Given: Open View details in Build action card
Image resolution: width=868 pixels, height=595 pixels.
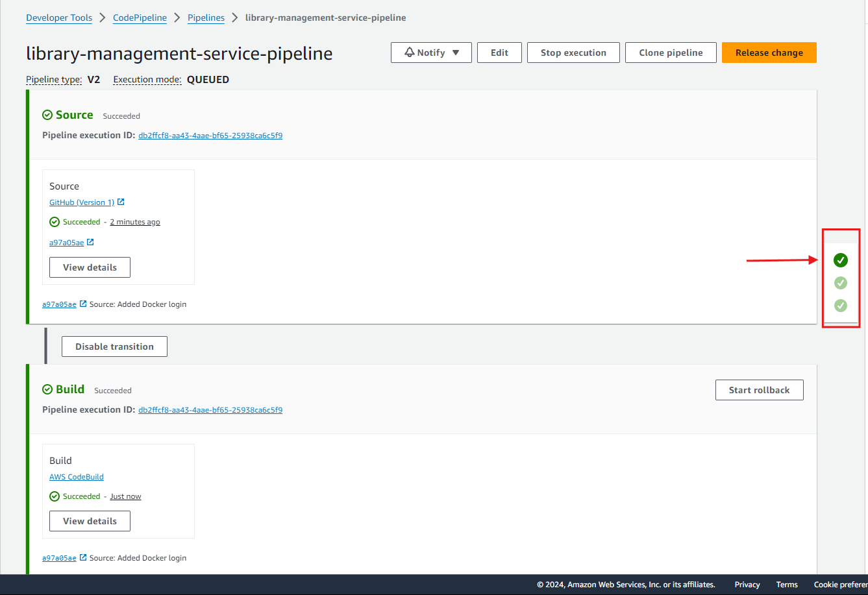Looking at the screenshot, I should coord(90,521).
